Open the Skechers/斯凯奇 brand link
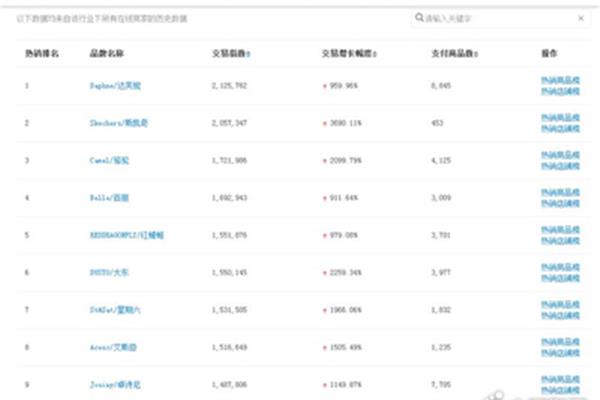The height and width of the screenshot is (400, 600). (119, 123)
